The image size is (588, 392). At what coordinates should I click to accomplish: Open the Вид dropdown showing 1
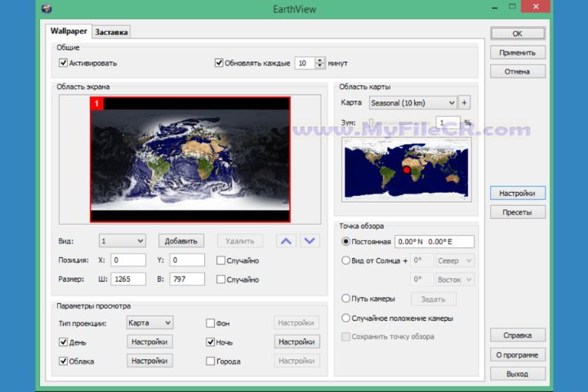click(122, 241)
